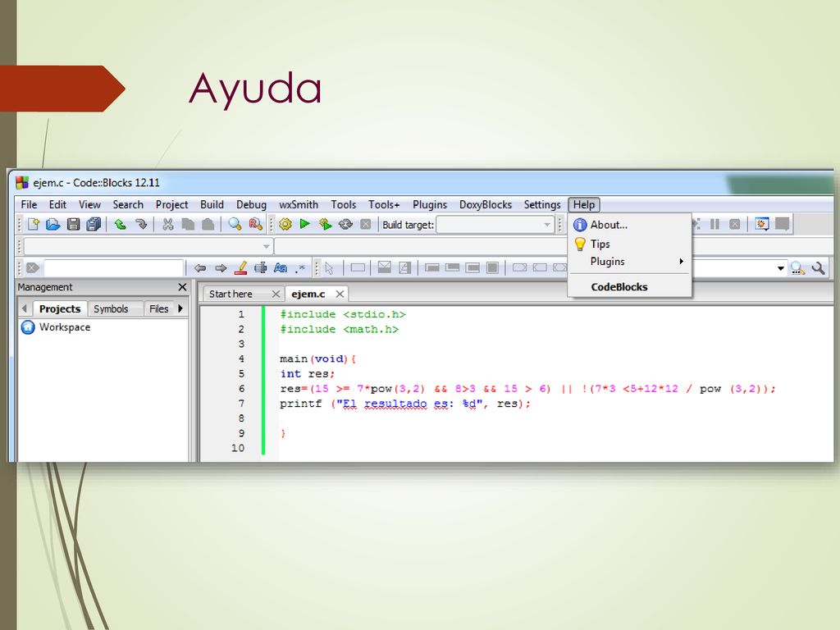840x630 pixels.
Task: Open the DoxyBlocks menu
Action: pyautogui.click(x=486, y=204)
